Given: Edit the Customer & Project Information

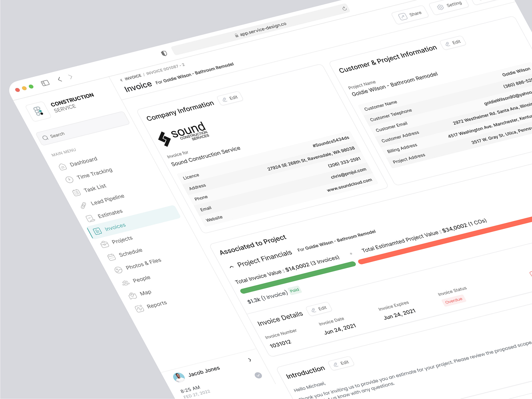Looking at the screenshot, I should [453, 42].
